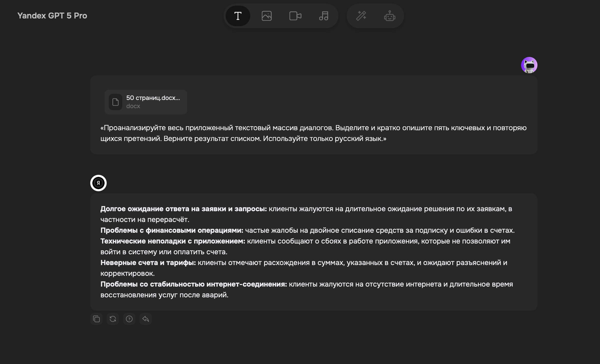Click the user cat avatar
The image size is (600, 364).
coord(529,65)
